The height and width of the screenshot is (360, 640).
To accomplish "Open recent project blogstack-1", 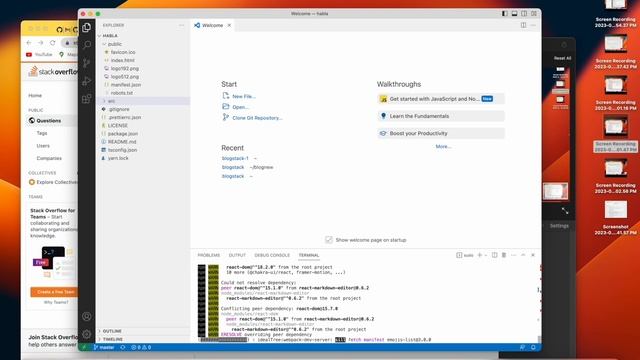I will pos(235,158).
